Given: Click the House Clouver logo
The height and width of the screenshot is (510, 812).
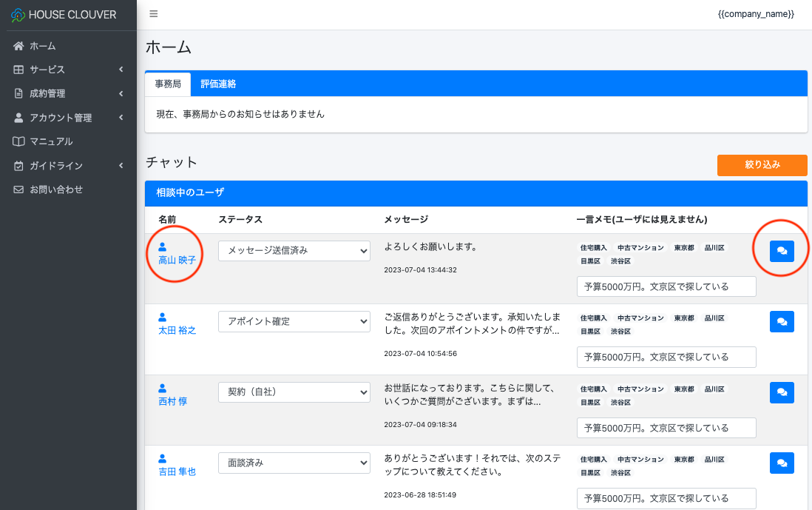Looking at the screenshot, I should pos(18,15).
